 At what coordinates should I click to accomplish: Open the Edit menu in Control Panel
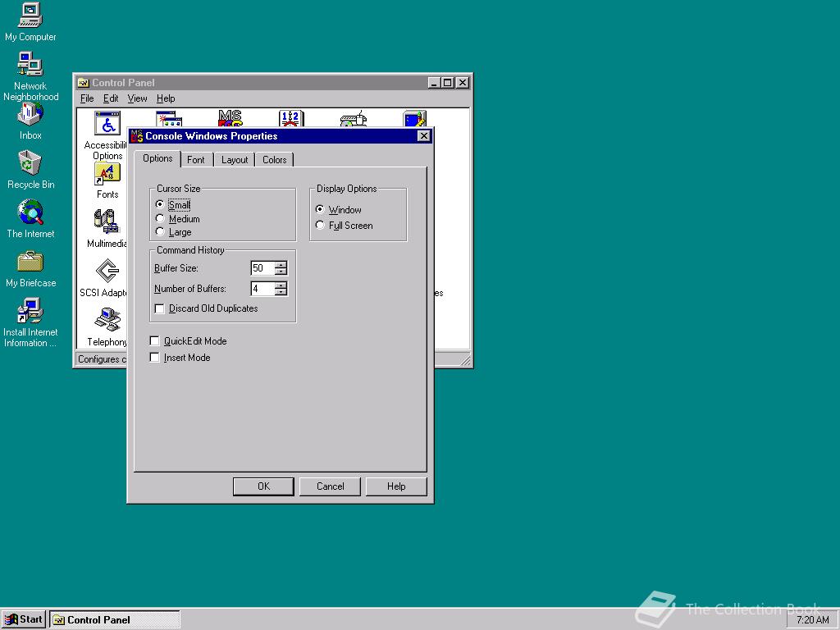[111, 98]
